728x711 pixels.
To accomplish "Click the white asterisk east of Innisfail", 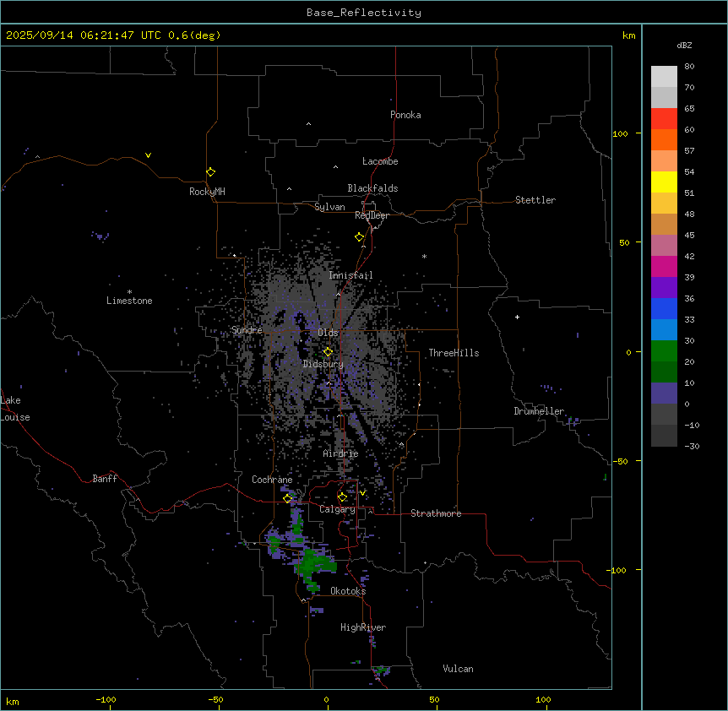I will tap(424, 256).
